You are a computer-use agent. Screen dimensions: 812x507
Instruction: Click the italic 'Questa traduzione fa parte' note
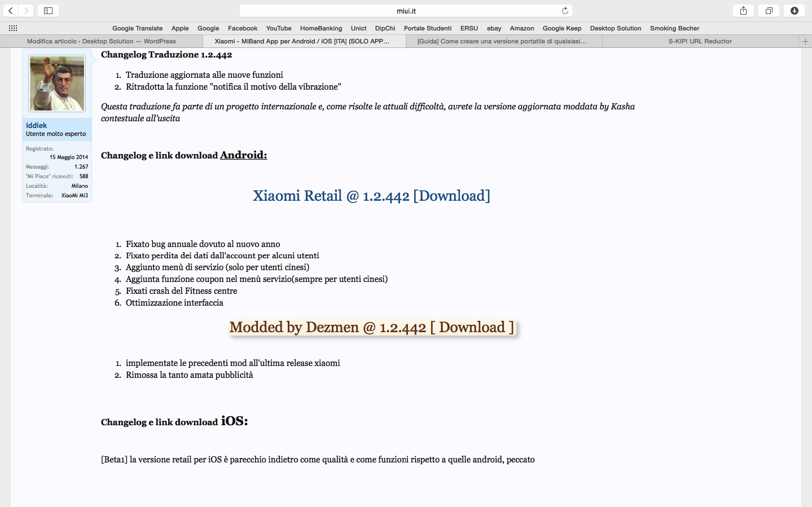tap(368, 112)
